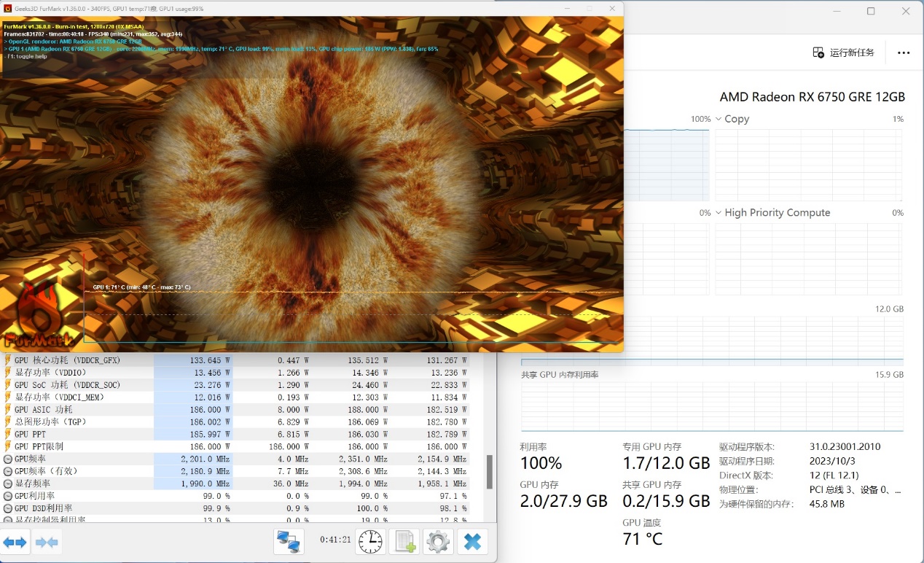Click the FurMark app icon in its title bar
The width and height of the screenshot is (924, 563).
tap(8, 8)
